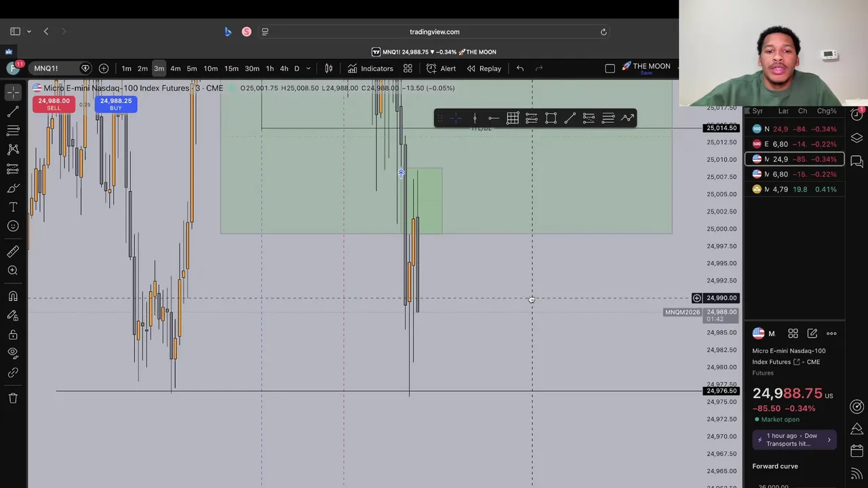The width and height of the screenshot is (868, 488).
Task: Open THE MOON layout save menu
Action: (646, 68)
